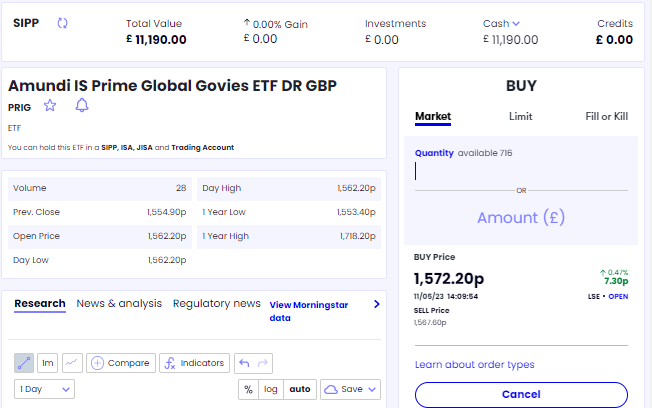Toggle log scale on the chart

click(271, 389)
